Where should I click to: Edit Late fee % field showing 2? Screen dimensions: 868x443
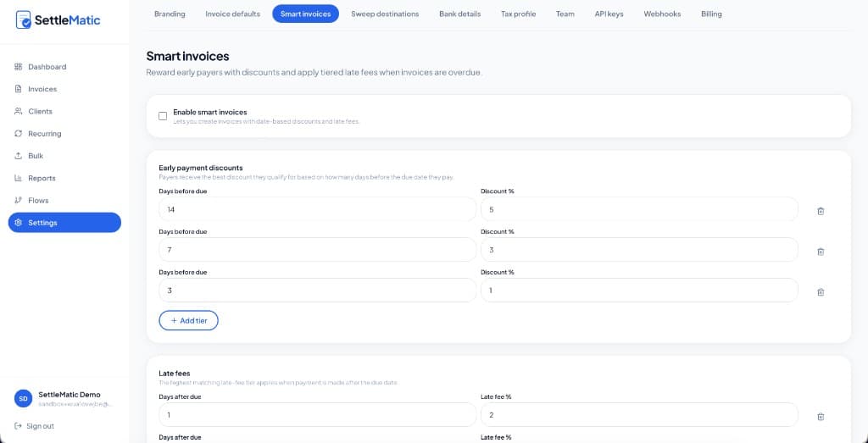tap(639, 415)
